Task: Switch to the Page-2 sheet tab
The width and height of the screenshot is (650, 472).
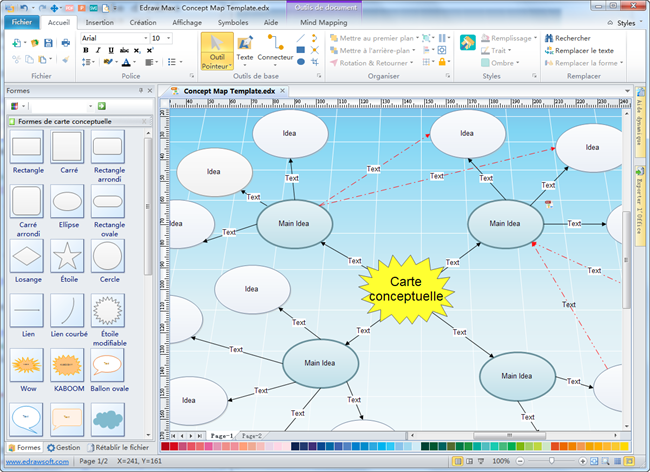Action: pos(251,437)
